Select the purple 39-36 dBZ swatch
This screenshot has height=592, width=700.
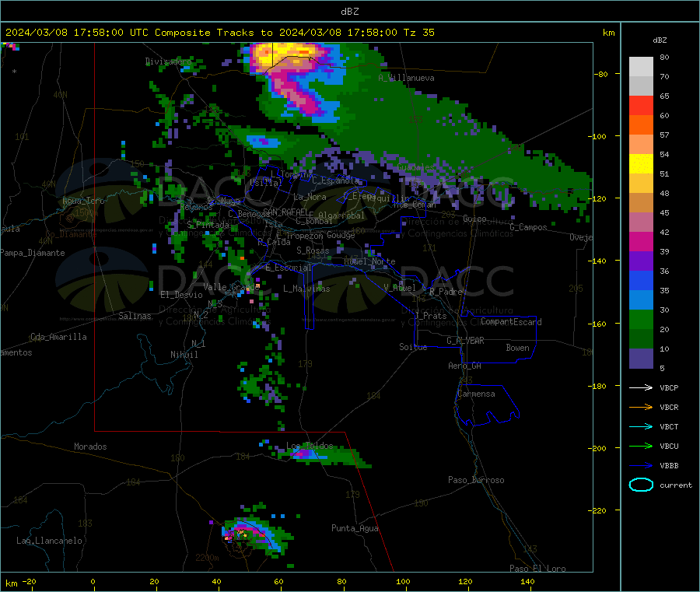641,261
